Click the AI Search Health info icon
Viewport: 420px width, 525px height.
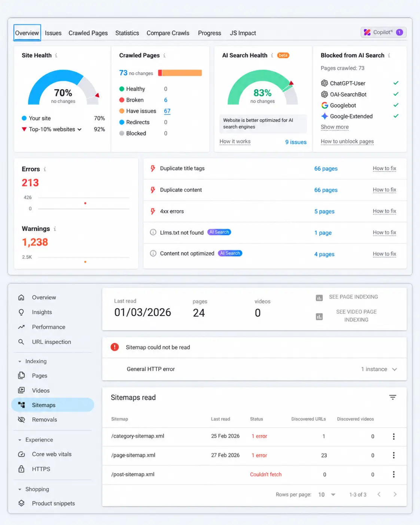click(272, 55)
